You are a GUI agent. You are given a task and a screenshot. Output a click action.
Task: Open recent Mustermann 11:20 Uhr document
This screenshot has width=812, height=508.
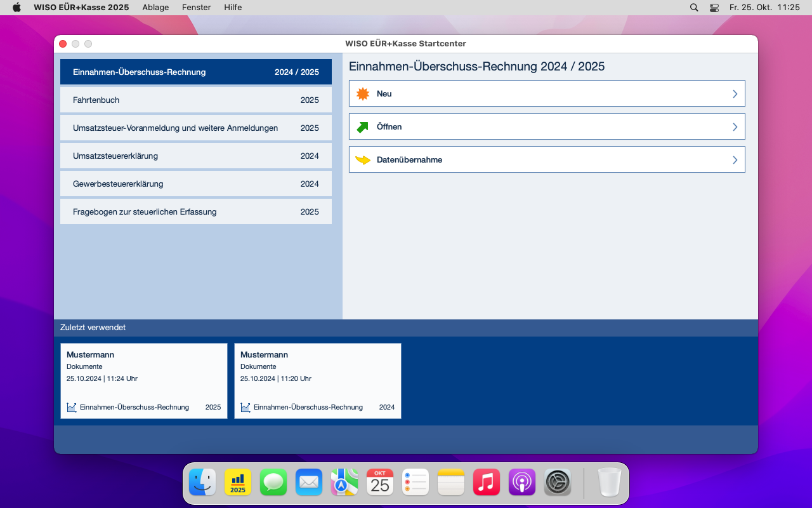[318, 381]
